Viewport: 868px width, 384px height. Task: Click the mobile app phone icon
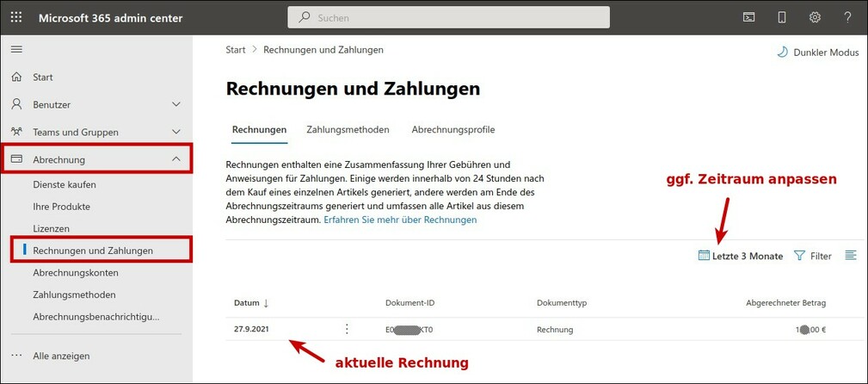click(x=782, y=17)
